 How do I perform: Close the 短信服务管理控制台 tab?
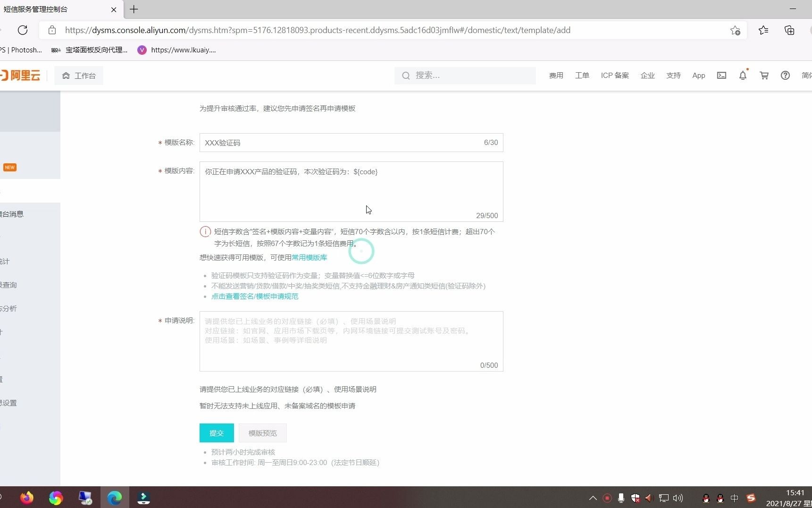[114, 9]
